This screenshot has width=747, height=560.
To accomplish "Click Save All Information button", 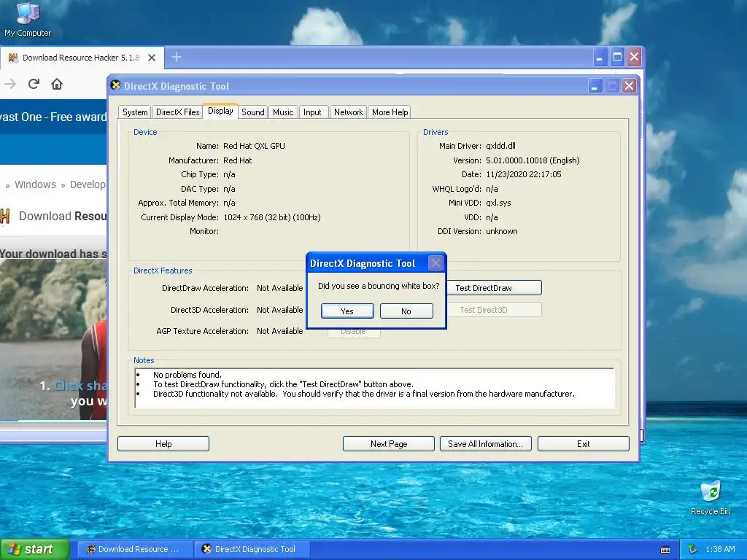I will 485,444.
